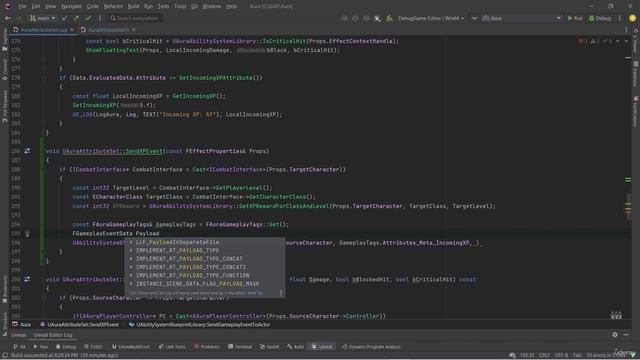Click the yellow profile icon at top right
Viewport: 640px width, 360px height.
(x=632, y=18)
